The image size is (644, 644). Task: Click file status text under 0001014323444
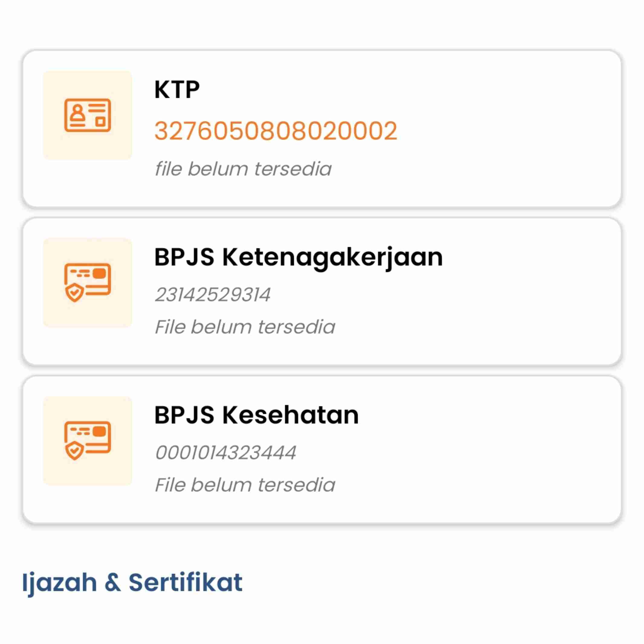[245, 485]
